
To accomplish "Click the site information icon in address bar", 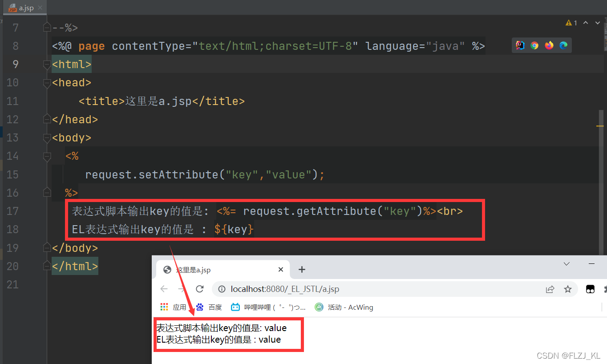I will 221,289.
